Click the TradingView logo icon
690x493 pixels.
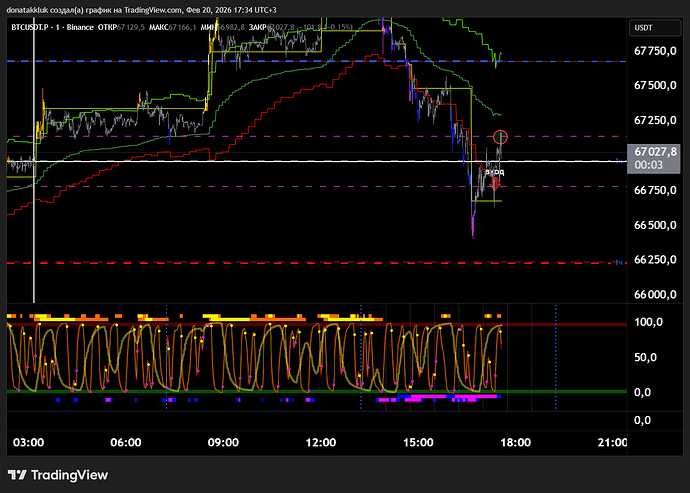(x=20, y=474)
